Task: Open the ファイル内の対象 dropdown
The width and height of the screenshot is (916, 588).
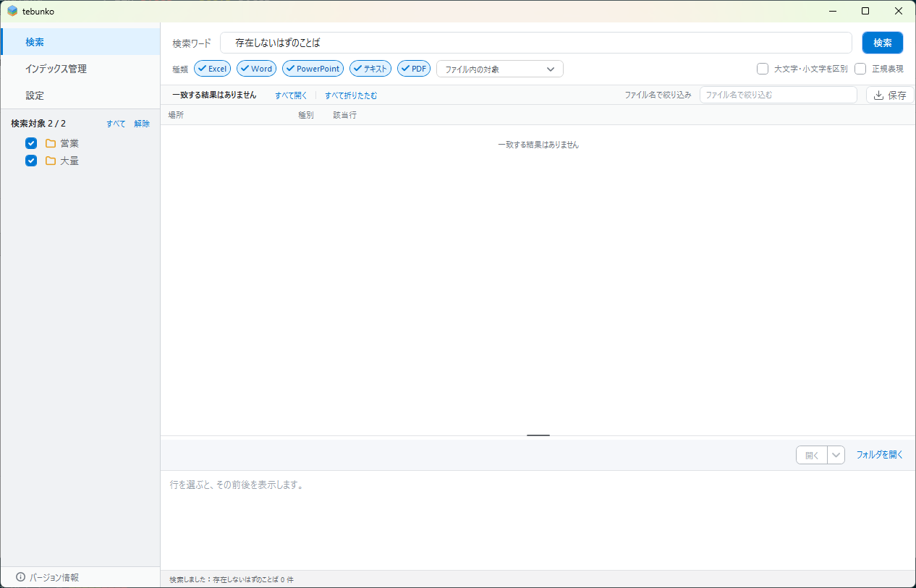Action: pyautogui.click(x=500, y=69)
